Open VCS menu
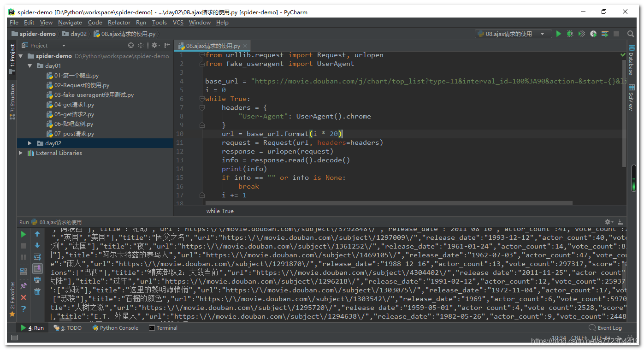 pos(178,22)
